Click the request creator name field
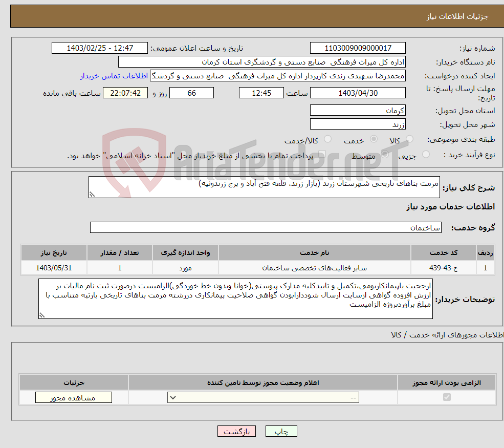The height and width of the screenshot is (448, 504). (278, 76)
